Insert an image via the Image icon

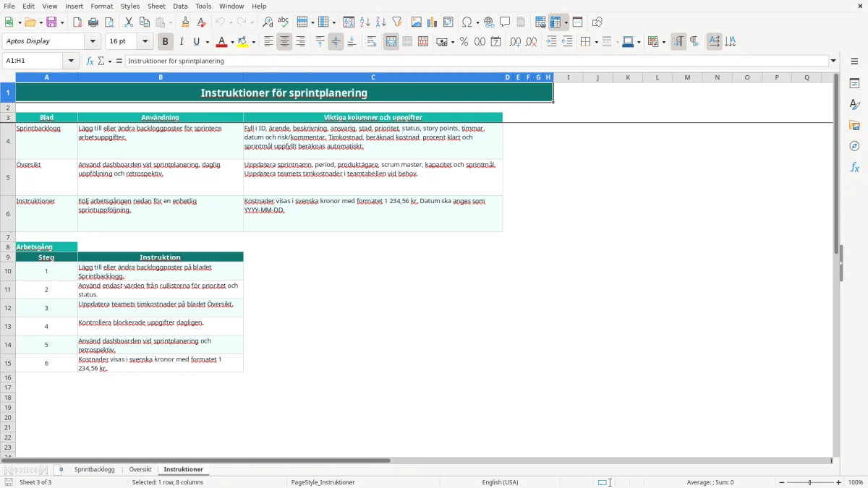pyautogui.click(x=416, y=22)
